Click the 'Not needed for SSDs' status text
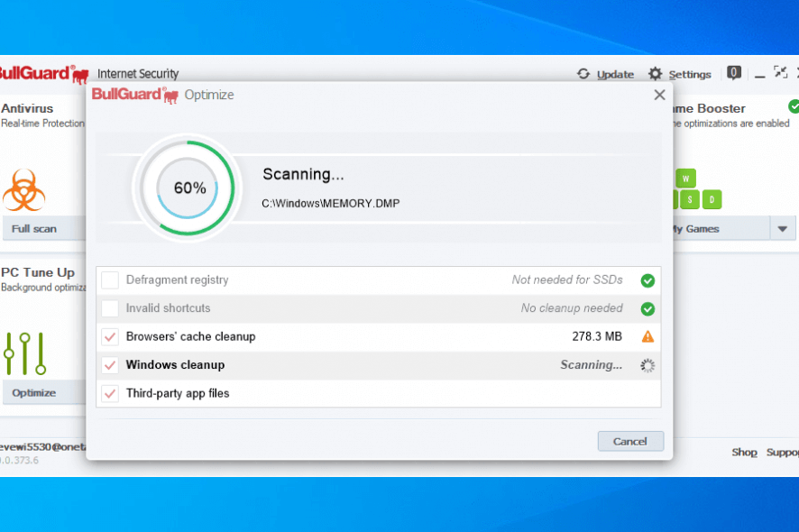The height and width of the screenshot is (532, 799). click(567, 280)
